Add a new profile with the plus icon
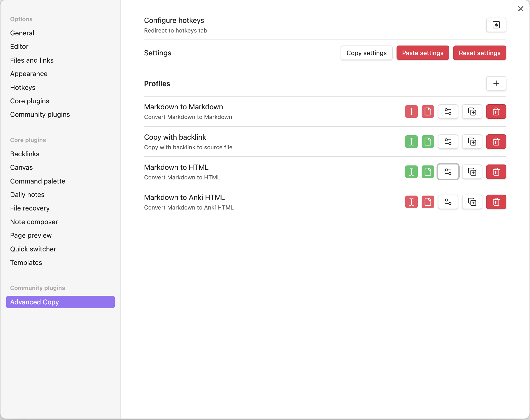This screenshot has height=420, width=530. (496, 83)
